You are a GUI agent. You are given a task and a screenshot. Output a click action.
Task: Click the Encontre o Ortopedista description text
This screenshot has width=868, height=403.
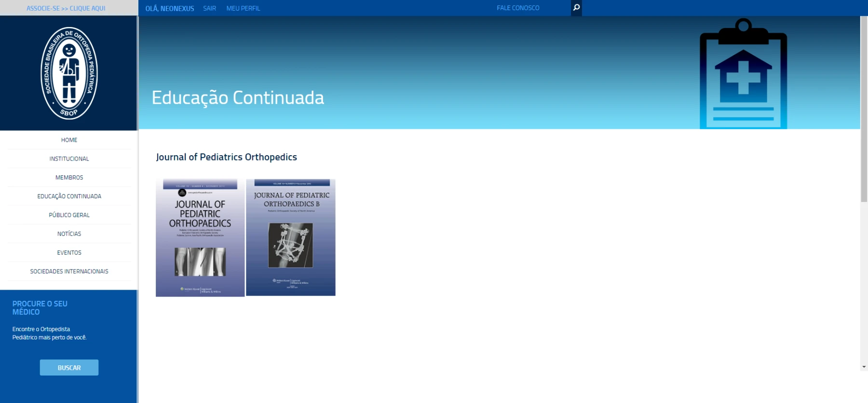(x=49, y=333)
